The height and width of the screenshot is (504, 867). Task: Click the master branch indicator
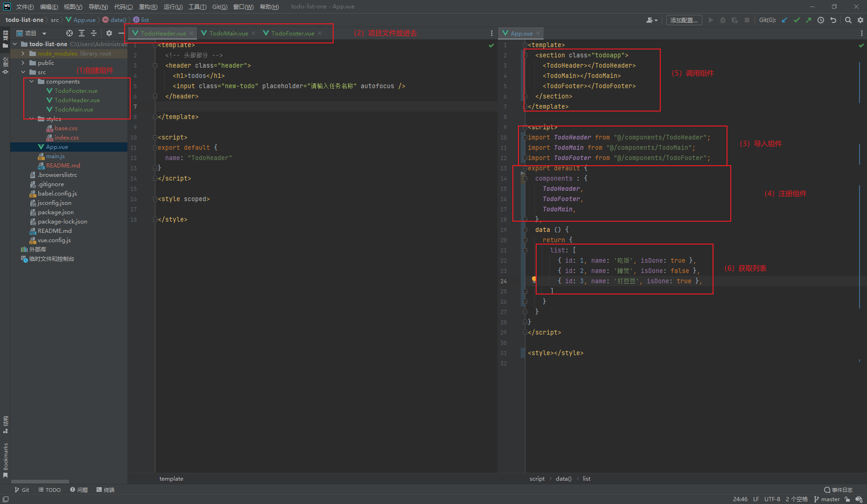click(827, 499)
